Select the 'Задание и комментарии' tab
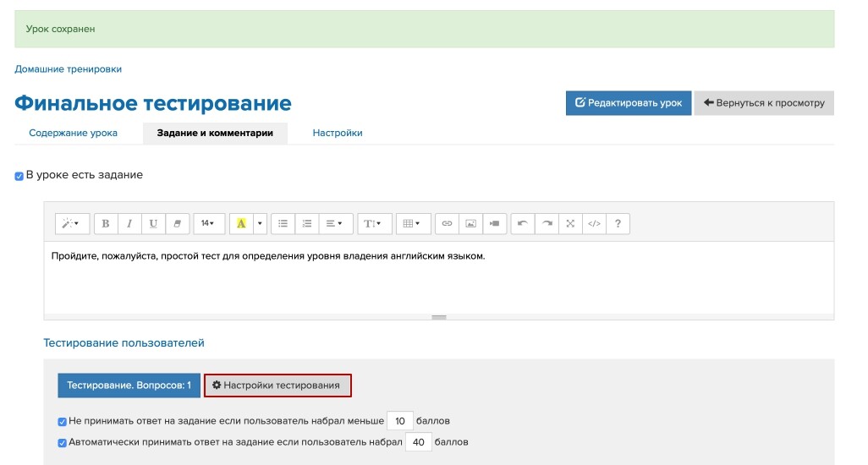 pos(215,133)
